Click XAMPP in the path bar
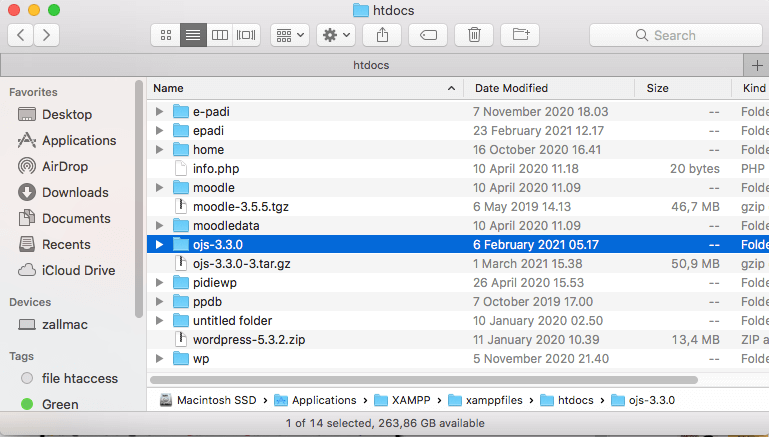This screenshot has height=437, width=769. click(403, 400)
